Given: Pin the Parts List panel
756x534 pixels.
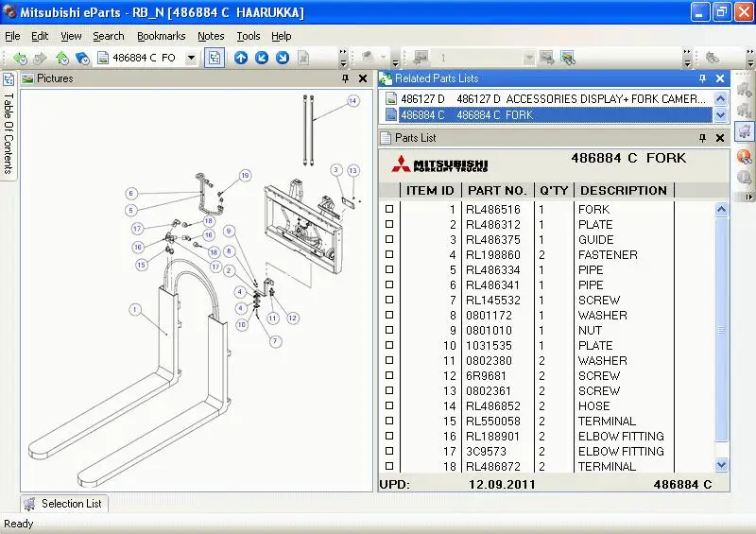Looking at the screenshot, I should click(x=702, y=138).
